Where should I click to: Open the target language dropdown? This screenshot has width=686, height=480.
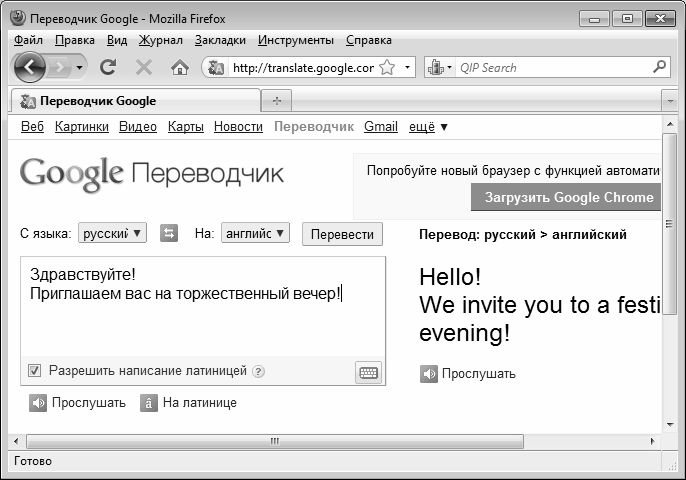click(x=255, y=233)
